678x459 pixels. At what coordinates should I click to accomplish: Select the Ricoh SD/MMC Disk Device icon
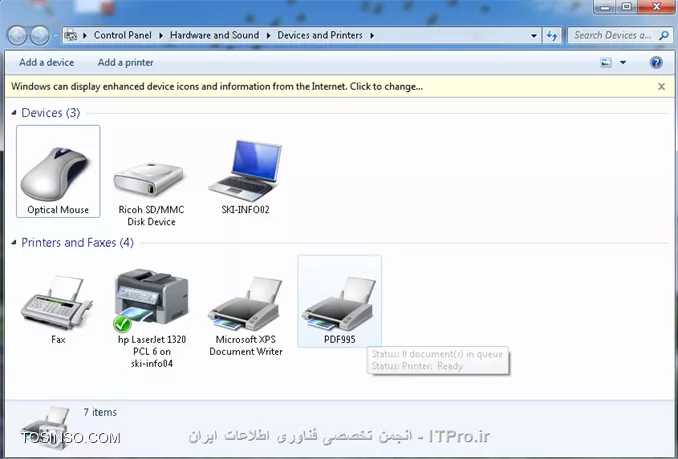click(150, 179)
